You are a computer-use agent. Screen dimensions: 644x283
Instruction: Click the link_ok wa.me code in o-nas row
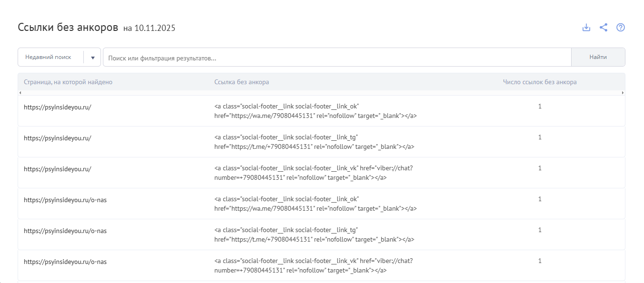coord(316,204)
